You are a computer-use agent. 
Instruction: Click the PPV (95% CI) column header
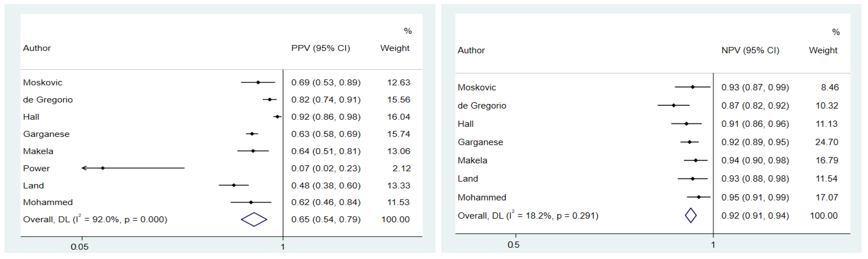point(321,48)
